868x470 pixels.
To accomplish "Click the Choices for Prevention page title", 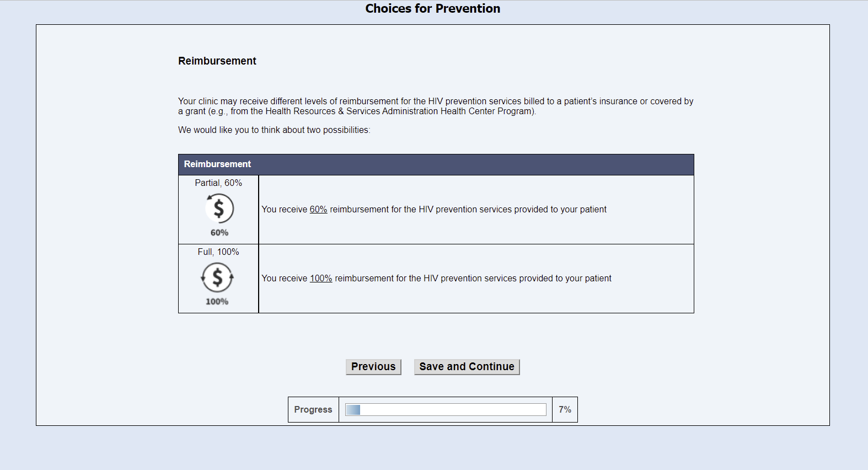I will (433, 9).
